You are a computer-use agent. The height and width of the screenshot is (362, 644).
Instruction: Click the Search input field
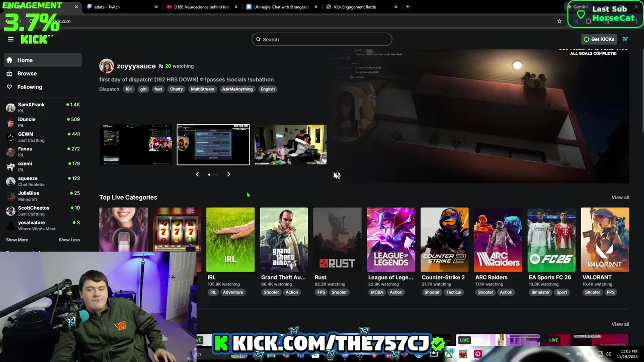click(x=322, y=39)
